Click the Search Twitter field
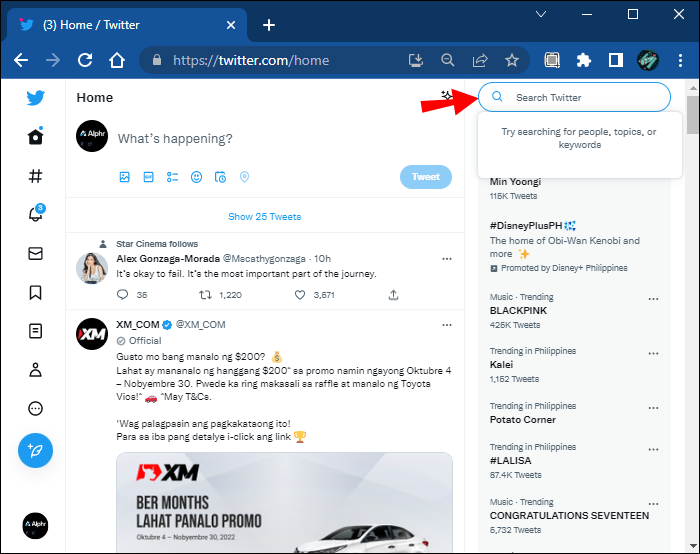 click(574, 97)
